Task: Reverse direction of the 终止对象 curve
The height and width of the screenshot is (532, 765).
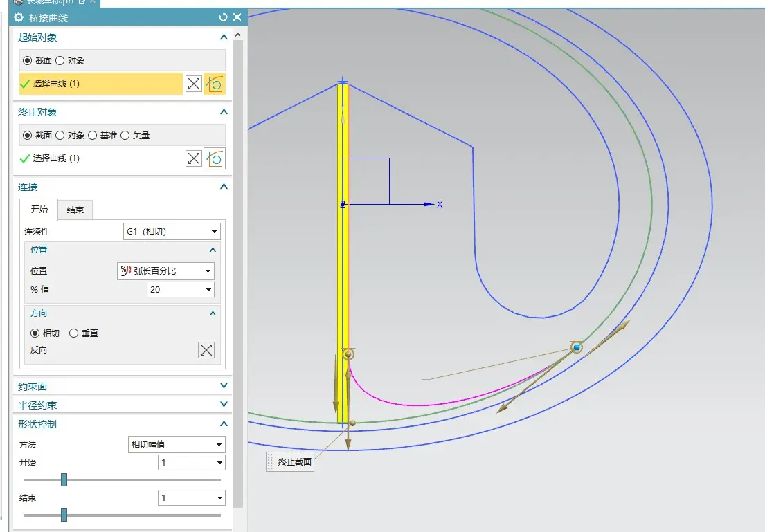Action: coord(194,158)
